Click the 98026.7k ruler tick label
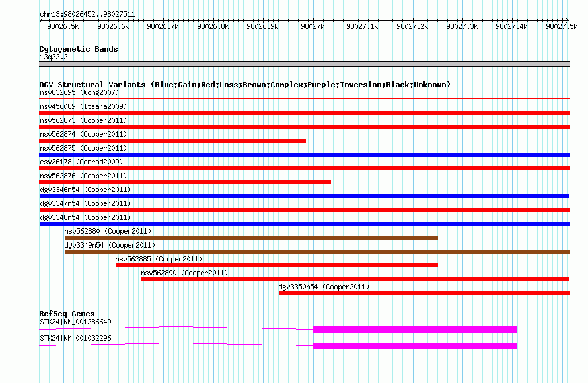The width and height of the screenshot is (588, 383). 163,26
